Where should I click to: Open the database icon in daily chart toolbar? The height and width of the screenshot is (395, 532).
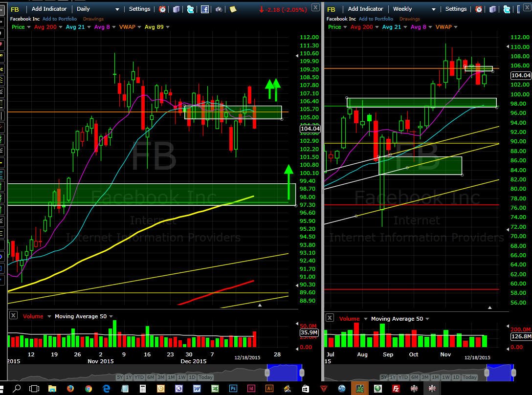pyautogui.click(x=177, y=9)
